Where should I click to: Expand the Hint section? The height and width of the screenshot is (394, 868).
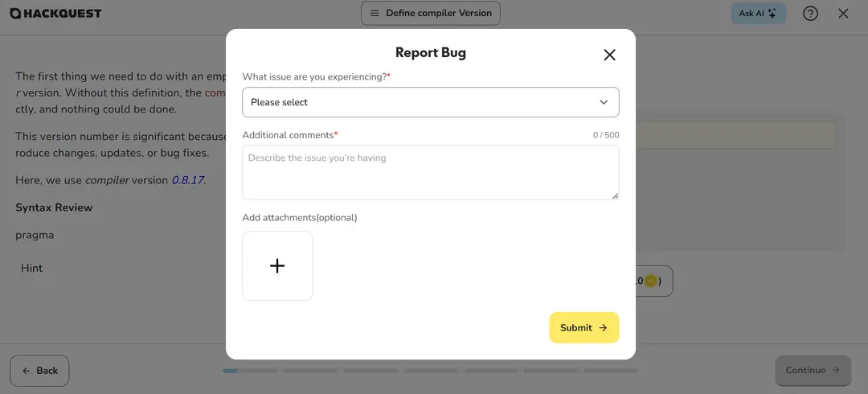click(32, 268)
